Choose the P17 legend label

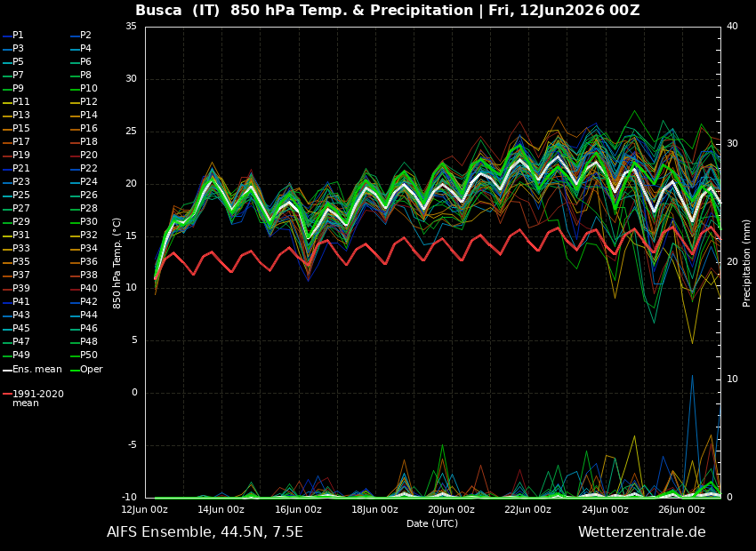[x=21, y=141]
